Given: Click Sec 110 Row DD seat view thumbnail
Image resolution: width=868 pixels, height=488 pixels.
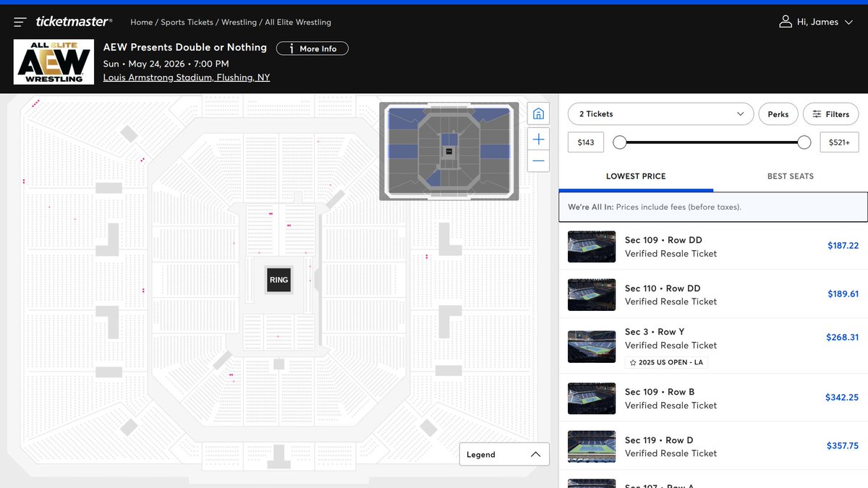Looking at the screenshot, I should coord(592,294).
